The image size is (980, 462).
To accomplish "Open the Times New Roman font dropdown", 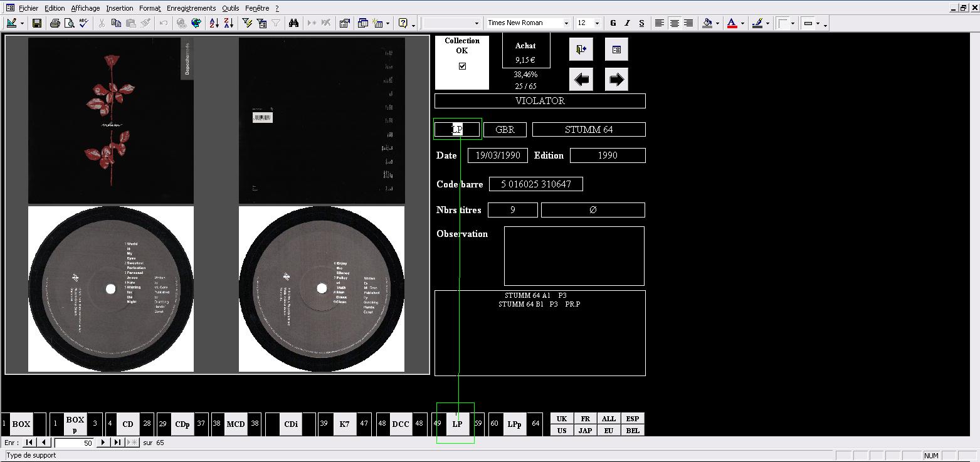I will click(x=566, y=23).
